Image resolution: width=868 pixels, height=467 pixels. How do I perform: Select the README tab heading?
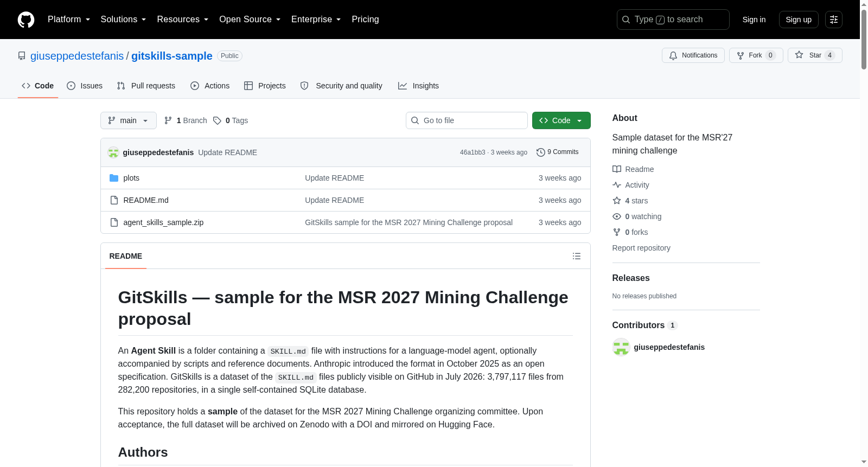126,256
